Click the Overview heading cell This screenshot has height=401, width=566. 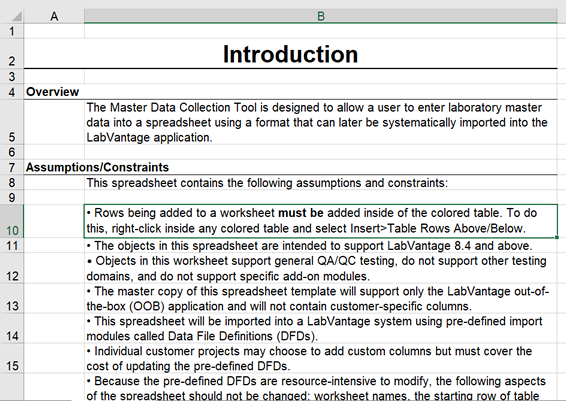291,92
